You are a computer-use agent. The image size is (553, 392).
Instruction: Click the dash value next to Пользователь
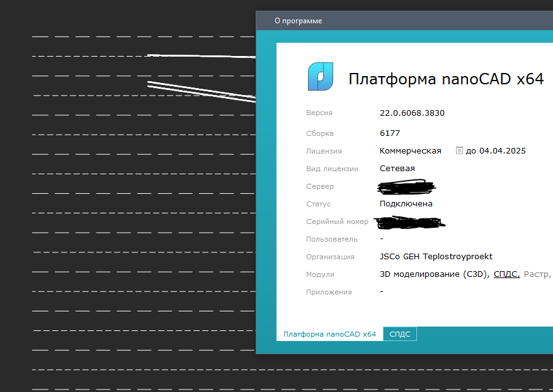[382, 239]
